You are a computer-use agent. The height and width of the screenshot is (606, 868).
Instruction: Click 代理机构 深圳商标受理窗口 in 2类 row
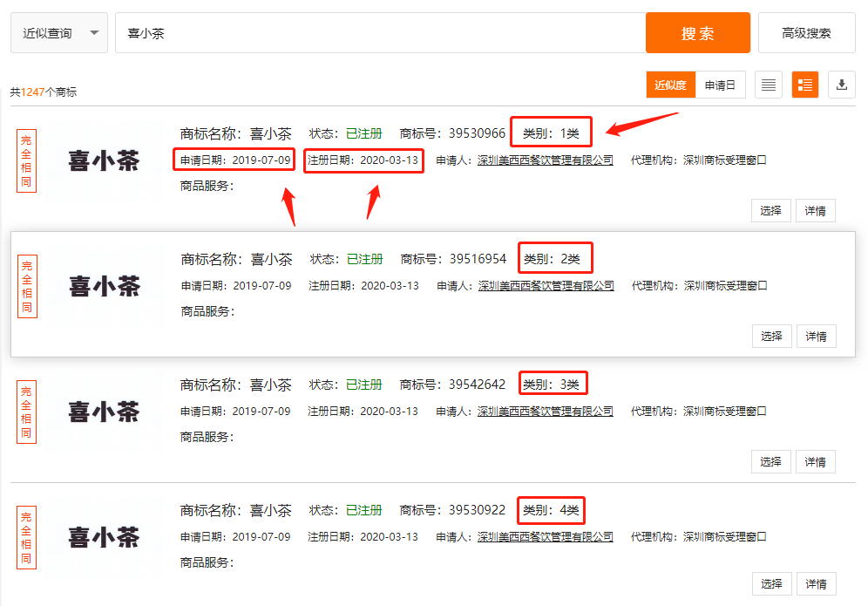(x=700, y=286)
